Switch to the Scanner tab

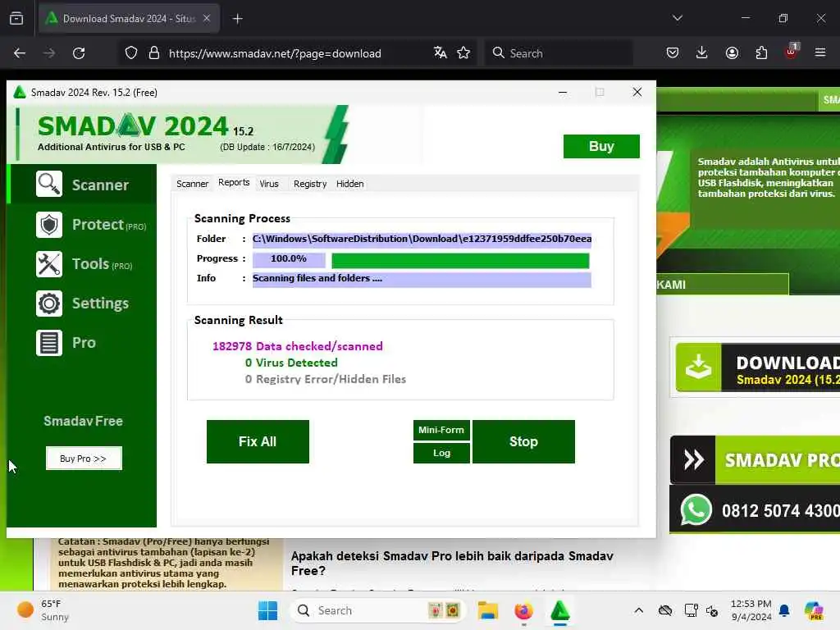point(192,184)
